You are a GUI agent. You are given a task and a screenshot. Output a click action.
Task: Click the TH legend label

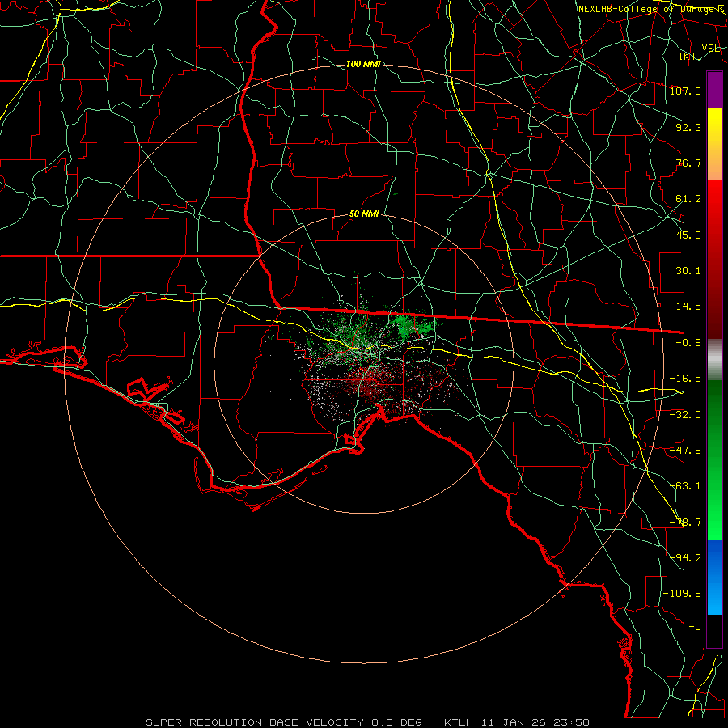695,630
